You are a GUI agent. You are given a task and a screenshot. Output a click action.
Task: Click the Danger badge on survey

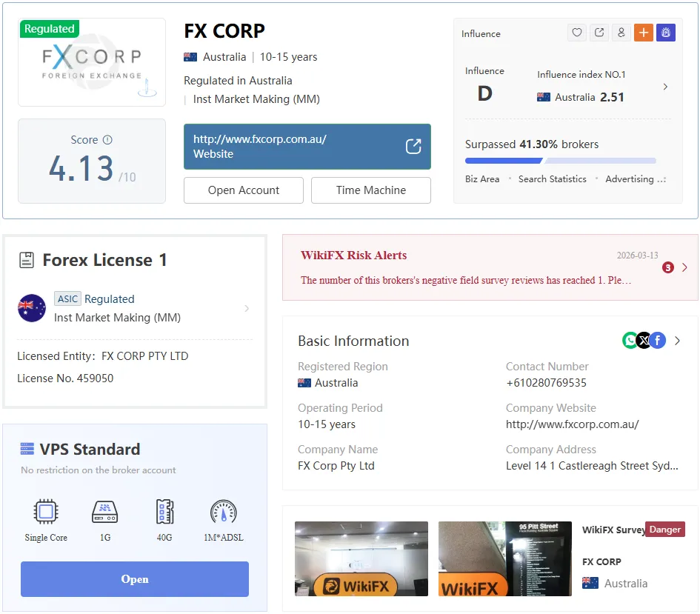pos(664,530)
